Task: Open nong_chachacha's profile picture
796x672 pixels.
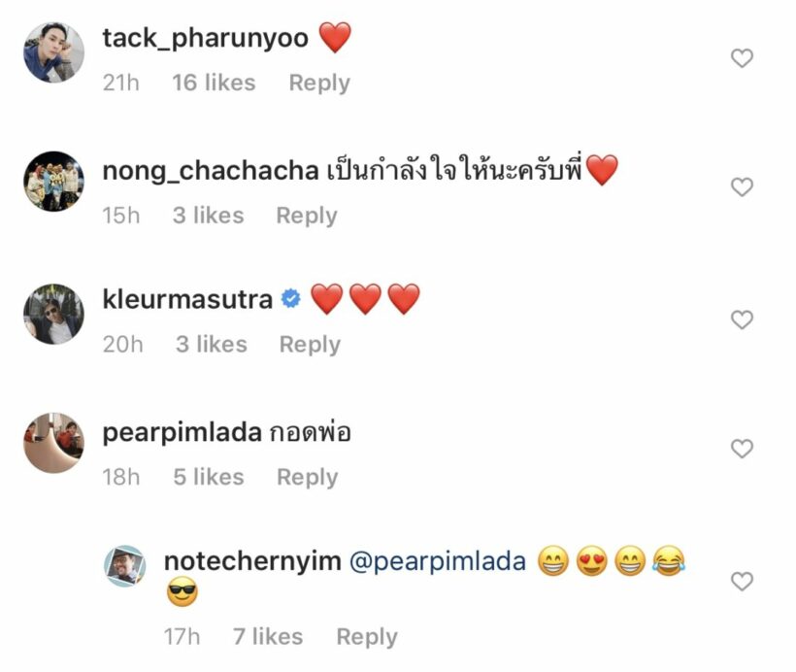Action: click(x=53, y=182)
